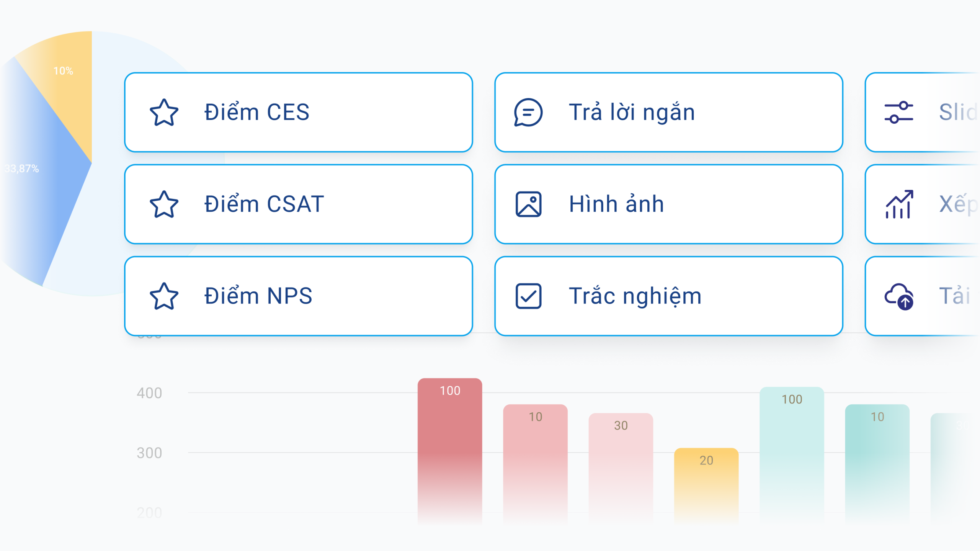This screenshot has width=980, height=551.
Task: Choose the Điểm CSAT question type
Action: pos(299,204)
